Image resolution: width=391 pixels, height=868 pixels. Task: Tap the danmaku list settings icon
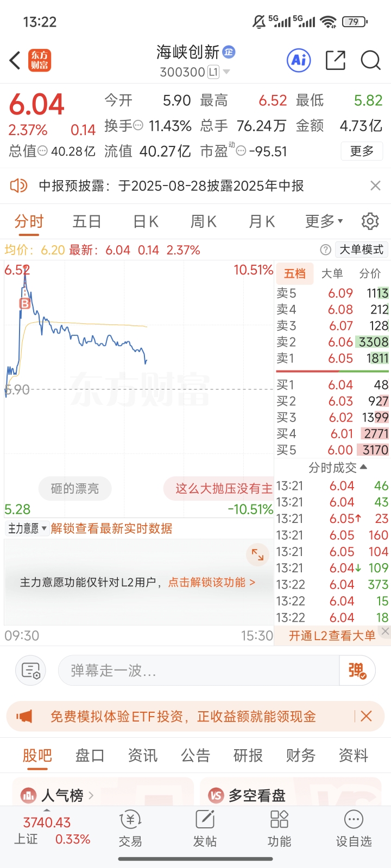pos(31,671)
